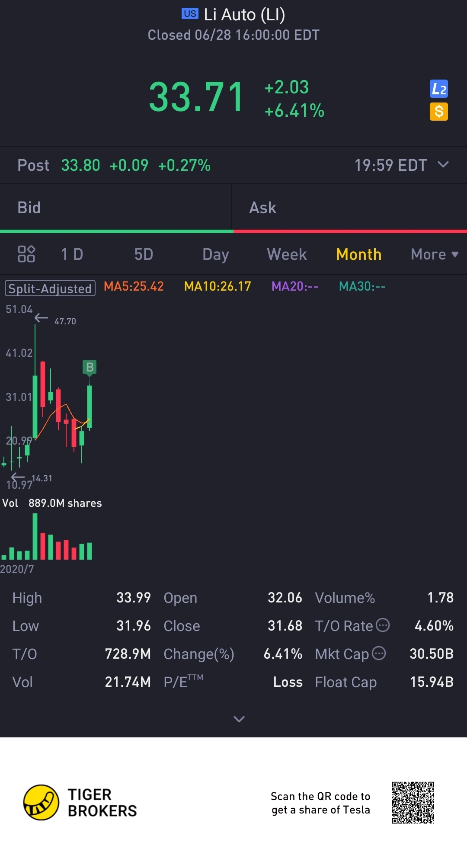Tap the MA20 indicator label
The image size is (467, 868).
295,286
